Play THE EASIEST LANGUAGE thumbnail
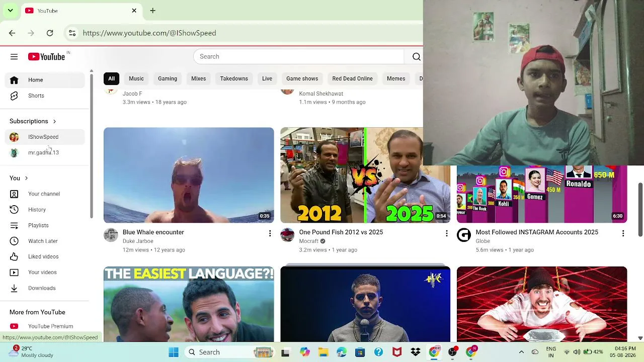Screen dimensions: 644x362 pos(189,304)
